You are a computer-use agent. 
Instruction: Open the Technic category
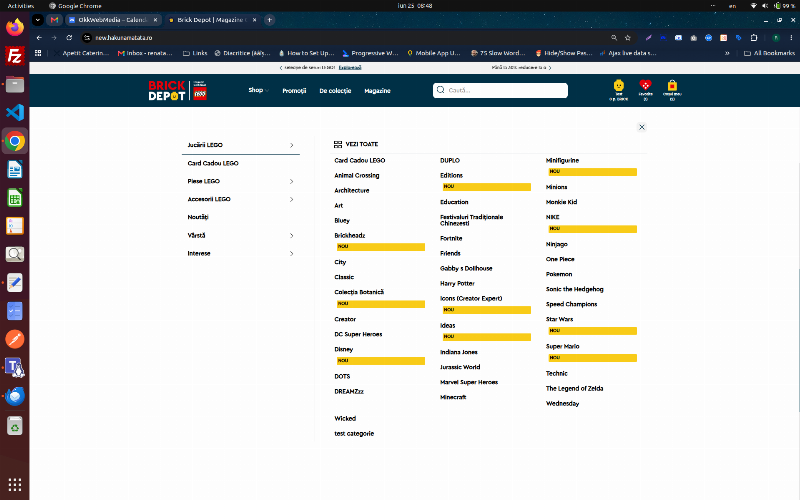click(557, 373)
